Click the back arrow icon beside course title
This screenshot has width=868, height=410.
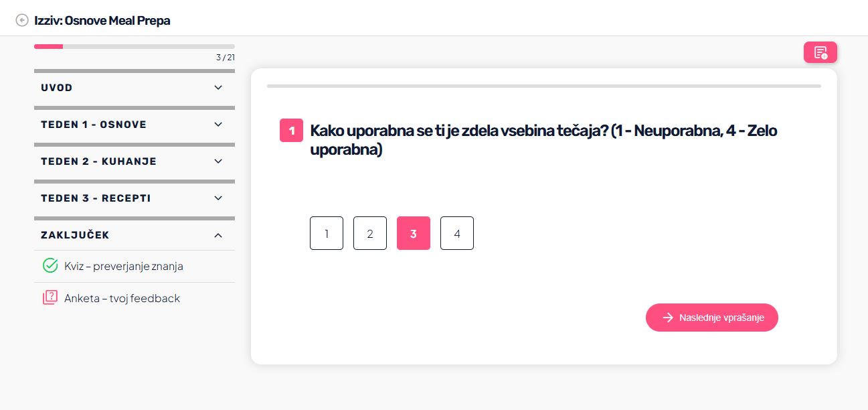point(22,21)
